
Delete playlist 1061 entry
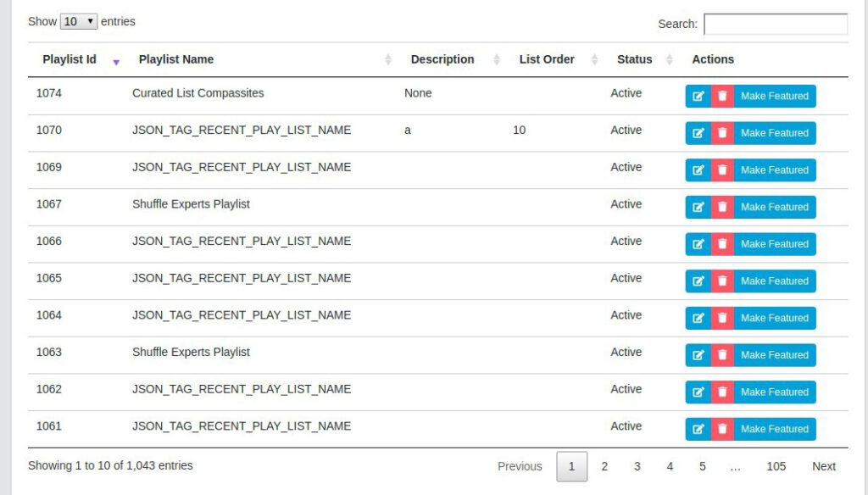point(722,429)
